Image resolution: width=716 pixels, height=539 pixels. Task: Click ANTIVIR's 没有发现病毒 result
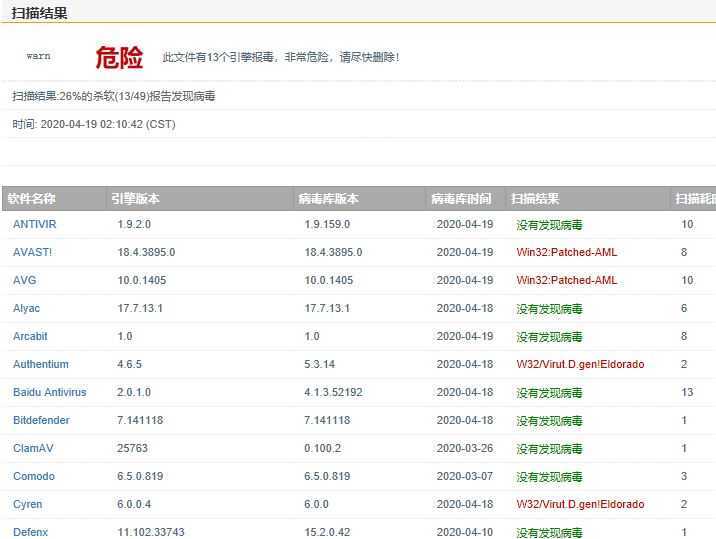549,225
